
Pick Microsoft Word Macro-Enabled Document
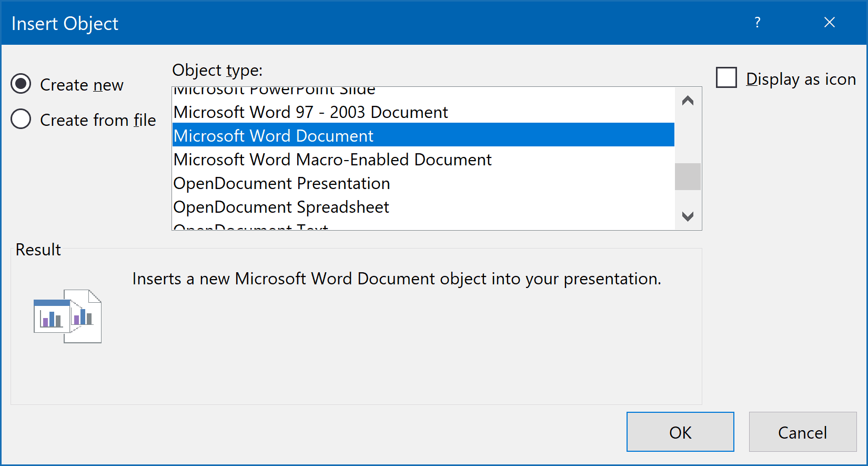pos(423,160)
